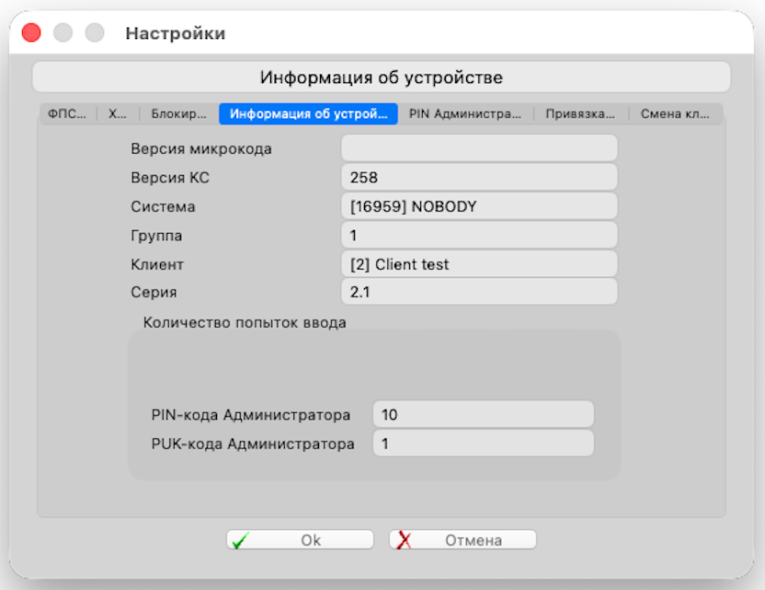
Task: Click the PIN-кода Администратора field showing 10
Action: [483, 415]
